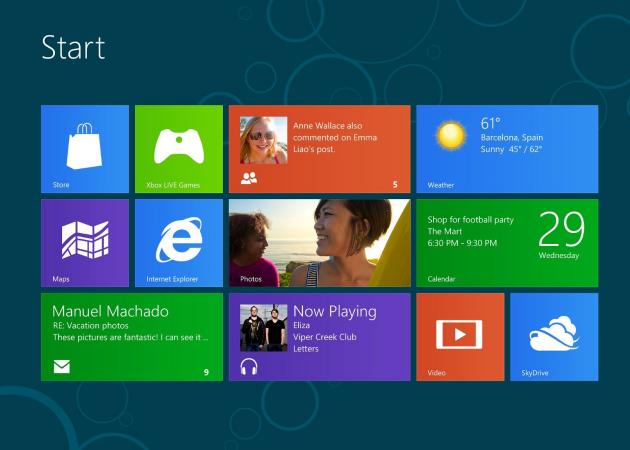Click the People icon on social tile
Image resolution: width=630 pixels, height=450 pixels.
[x=249, y=179]
